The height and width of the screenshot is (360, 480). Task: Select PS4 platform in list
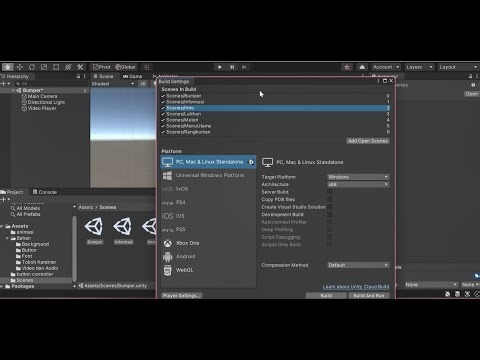tap(208, 202)
